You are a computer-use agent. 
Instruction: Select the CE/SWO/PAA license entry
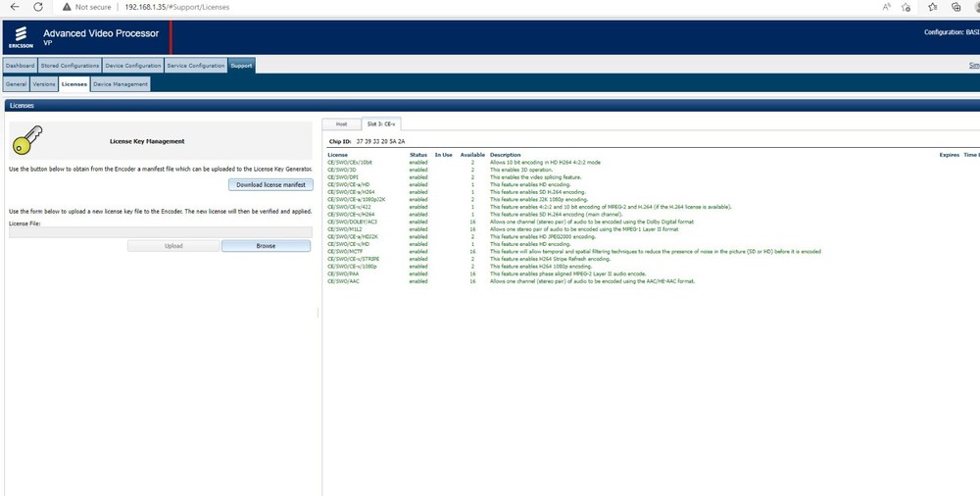pos(343,273)
